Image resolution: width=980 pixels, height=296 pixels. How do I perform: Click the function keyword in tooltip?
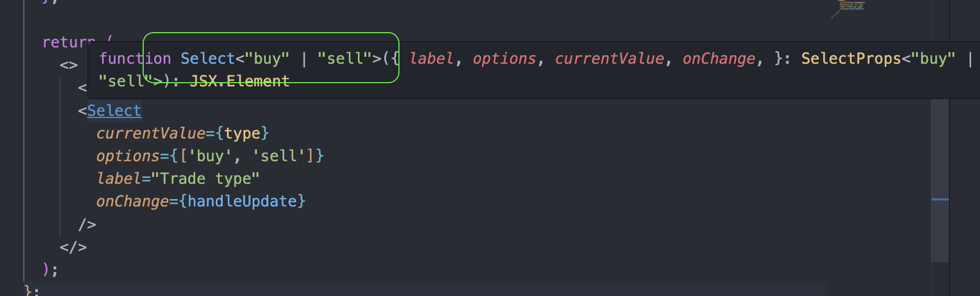(135, 58)
